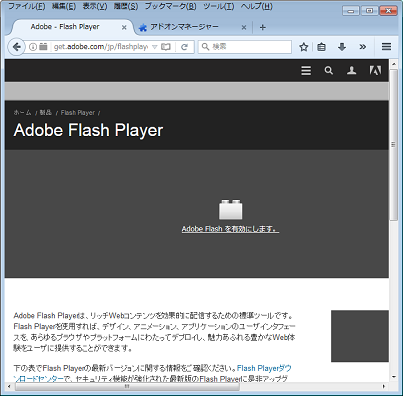The width and height of the screenshot is (403, 396).
Task: Open a new tab with plus button
Action: pos(263,27)
